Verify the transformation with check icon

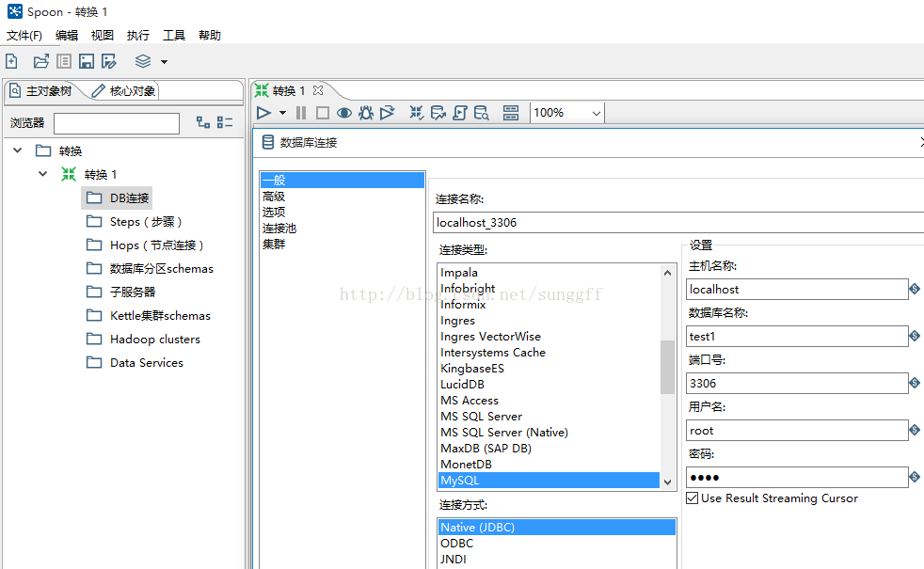(x=417, y=113)
